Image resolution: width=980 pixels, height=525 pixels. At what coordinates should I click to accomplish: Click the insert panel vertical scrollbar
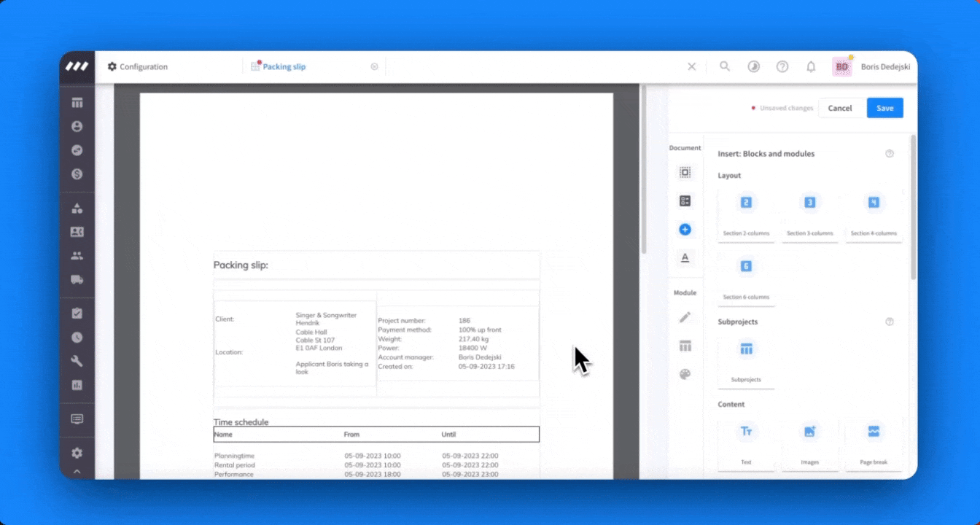pyautogui.click(x=914, y=207)
